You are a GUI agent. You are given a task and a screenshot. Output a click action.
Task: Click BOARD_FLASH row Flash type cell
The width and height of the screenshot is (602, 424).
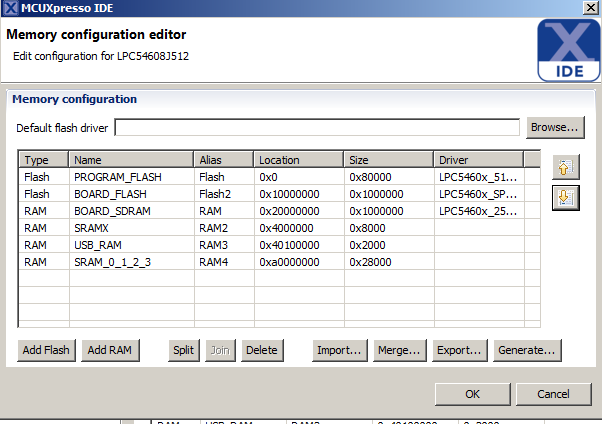44,194
